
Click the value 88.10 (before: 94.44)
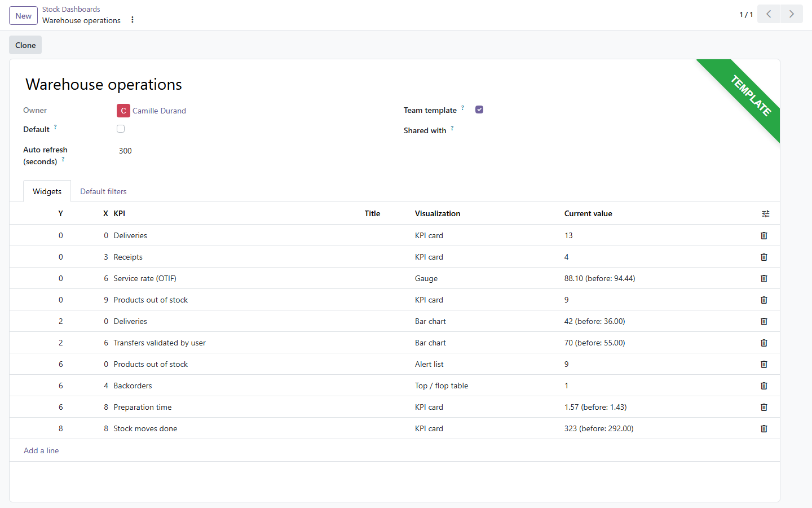pos(600,278)
